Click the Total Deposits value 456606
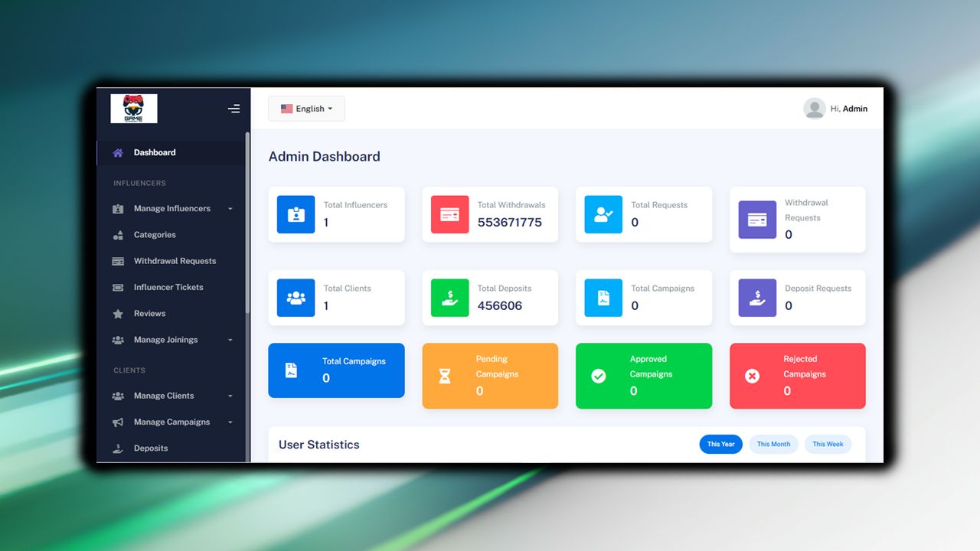Screen dimensions: 980x551 coord(500,306)
